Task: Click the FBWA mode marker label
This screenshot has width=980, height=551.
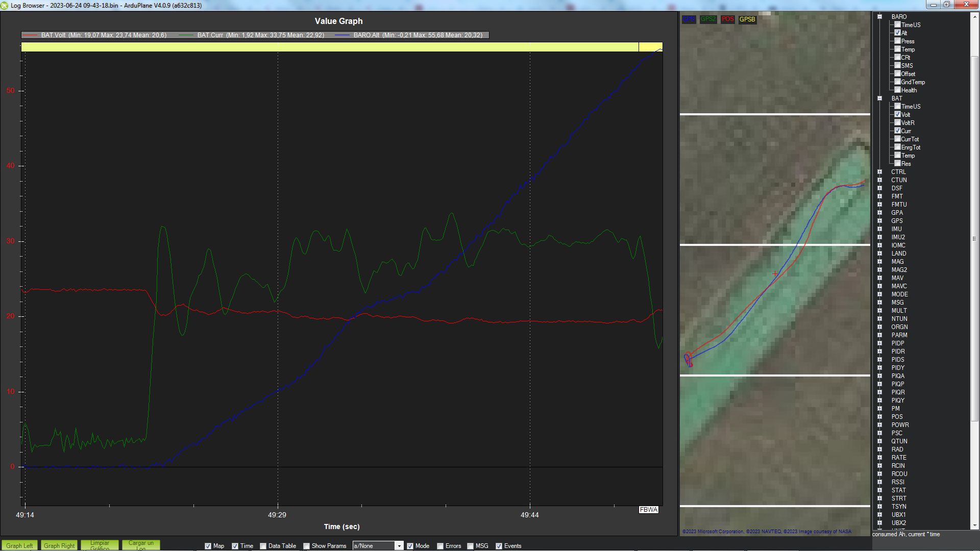Action: pyautogui.click(x=648, y=510)
